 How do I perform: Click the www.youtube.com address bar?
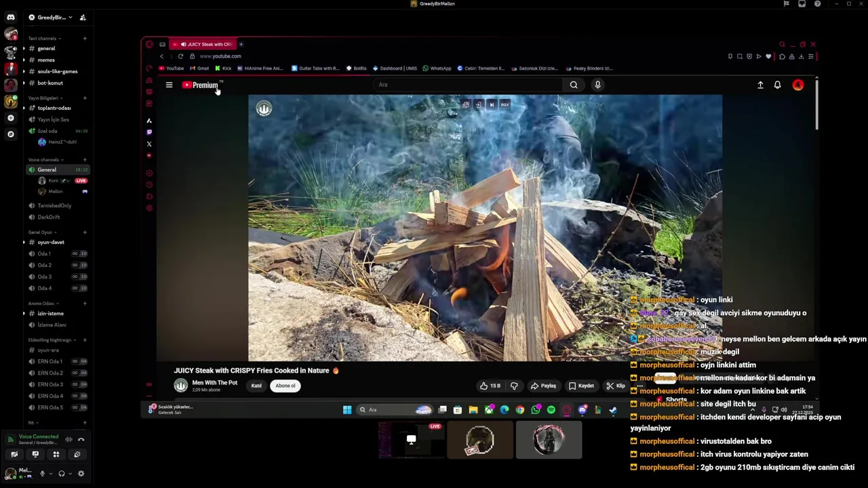220,56
